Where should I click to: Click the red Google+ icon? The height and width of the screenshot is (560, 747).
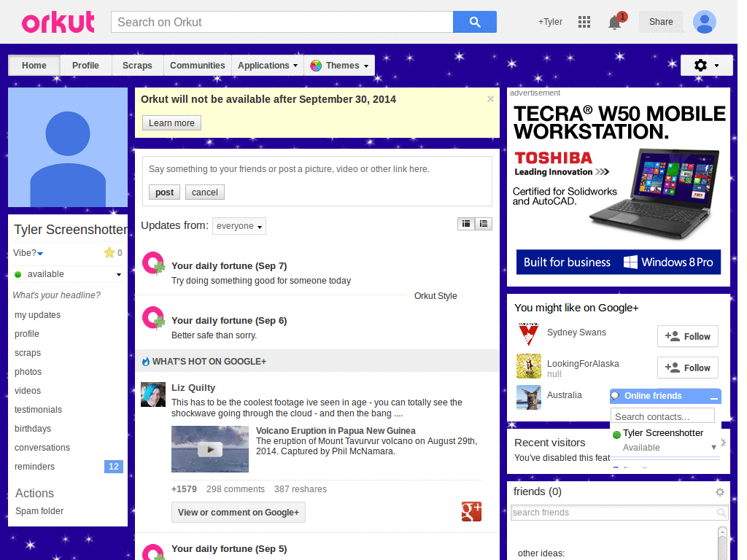472,511
